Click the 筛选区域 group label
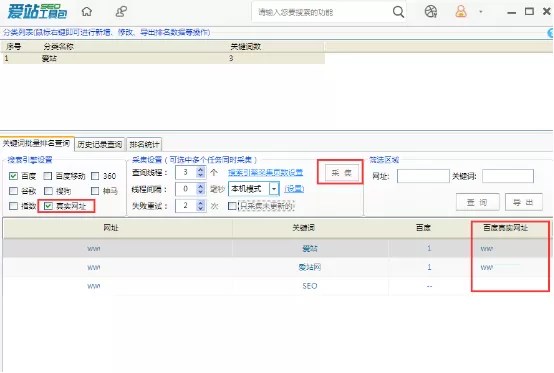 (x=384, y=160)
